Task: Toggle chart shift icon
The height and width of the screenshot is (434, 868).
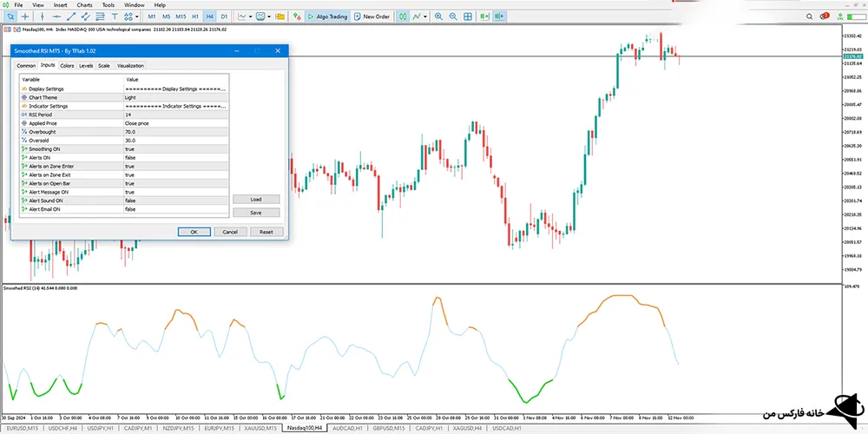Action: 499,16
